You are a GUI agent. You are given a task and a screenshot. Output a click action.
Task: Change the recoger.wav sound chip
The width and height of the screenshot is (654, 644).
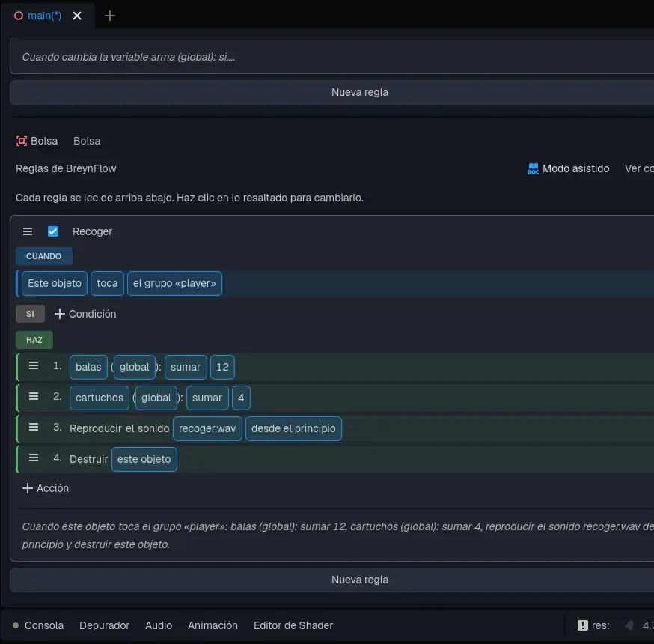click(x=207, y=428)
